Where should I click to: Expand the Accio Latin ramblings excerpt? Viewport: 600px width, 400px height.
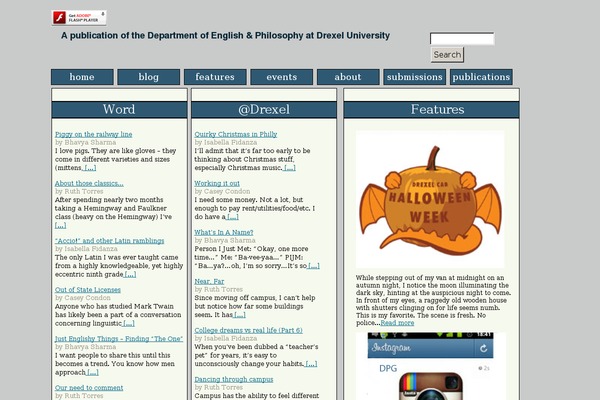130,274
